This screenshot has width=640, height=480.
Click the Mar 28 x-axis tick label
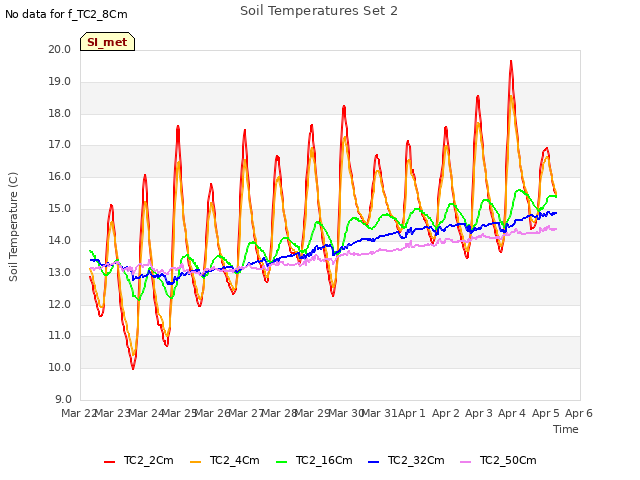[x=279, y=413]
